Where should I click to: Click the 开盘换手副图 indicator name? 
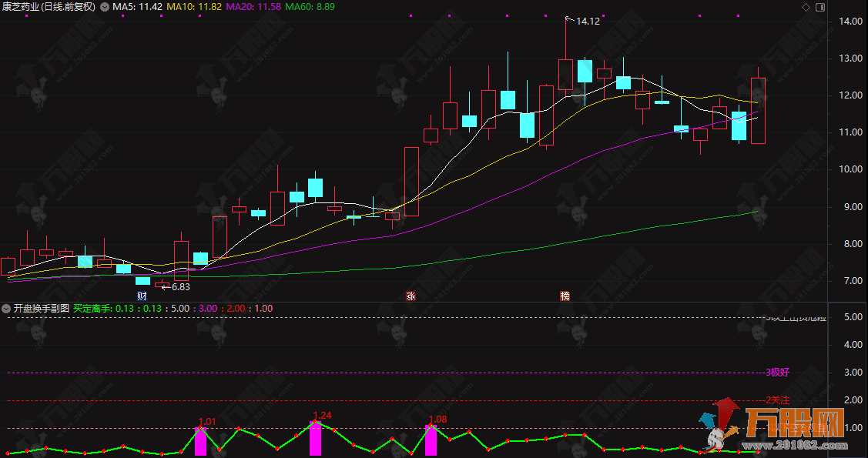42,308
